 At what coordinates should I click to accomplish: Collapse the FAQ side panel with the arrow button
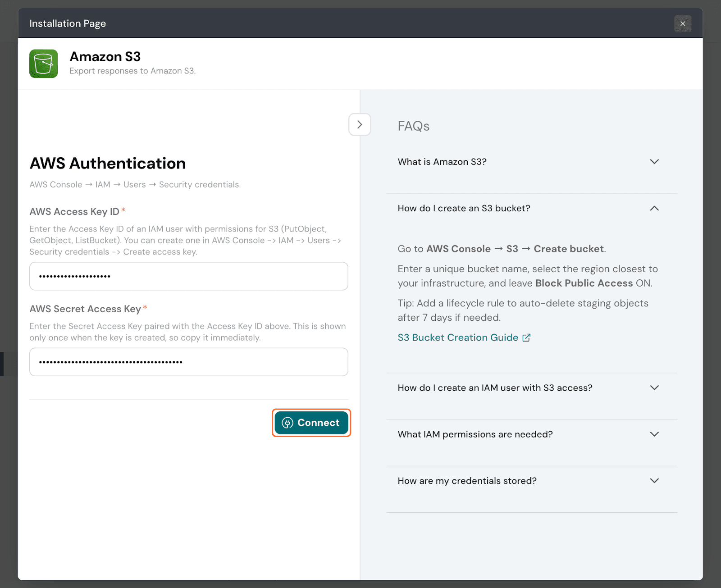pyautogui.click(x=360, y=125)
